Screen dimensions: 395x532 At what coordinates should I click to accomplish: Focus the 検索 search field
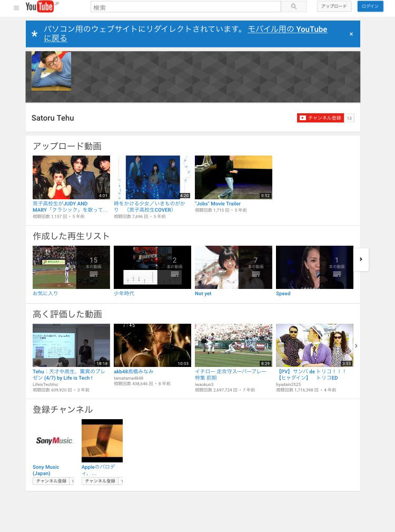185,7
